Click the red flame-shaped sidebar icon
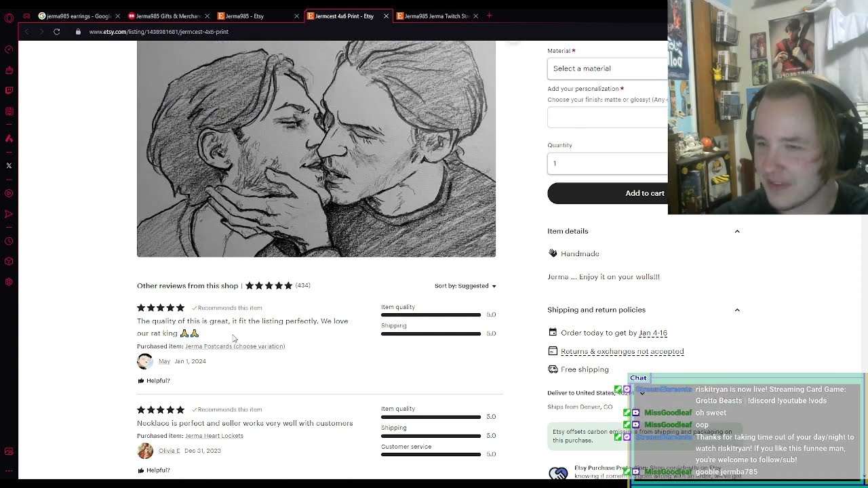 point(9,138)
